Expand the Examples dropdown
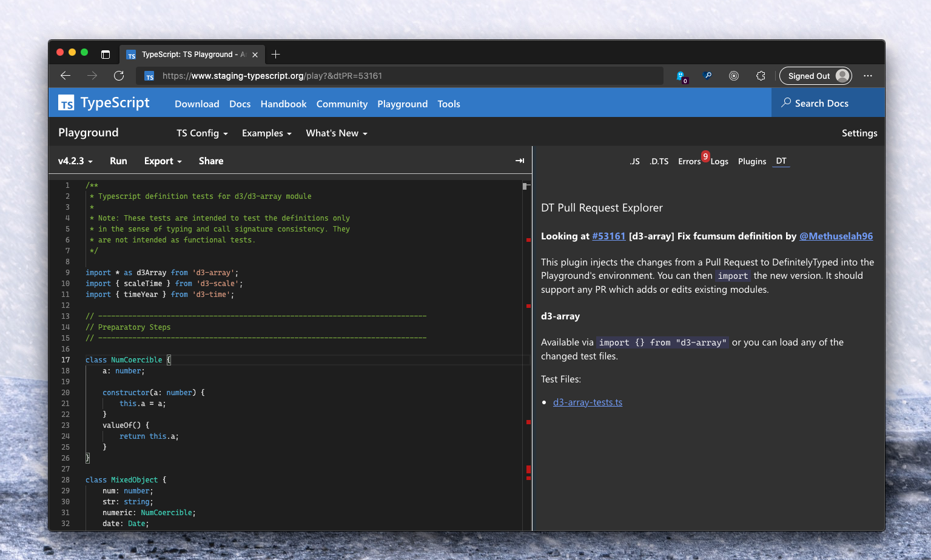Screen dimensions: 931x560 click(x=267, y=133)
